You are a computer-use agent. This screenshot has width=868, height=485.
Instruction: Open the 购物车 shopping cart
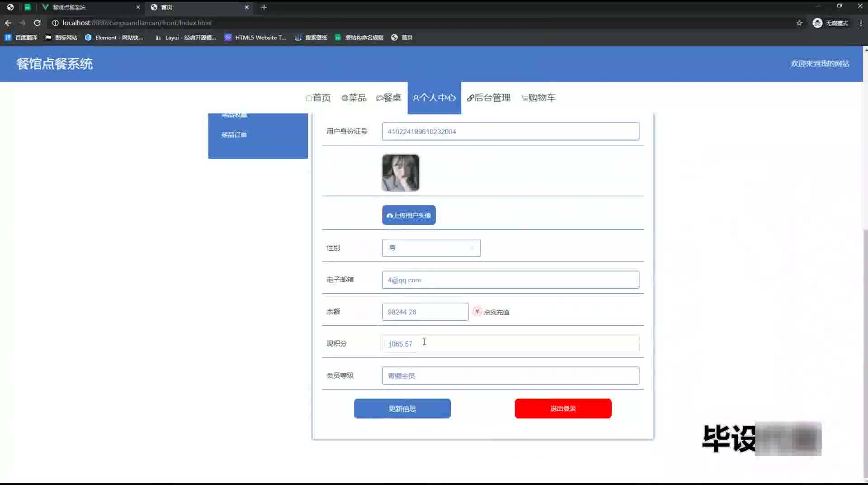(x=538, y=98)
